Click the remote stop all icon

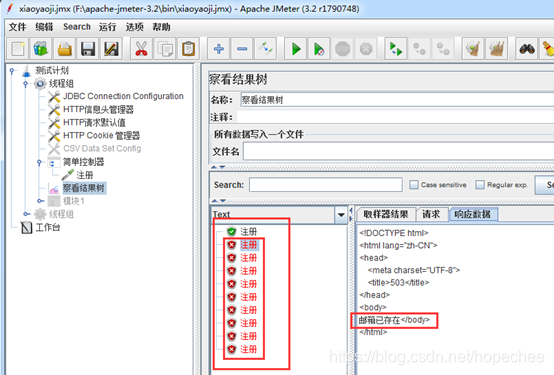tap(419, 49)
